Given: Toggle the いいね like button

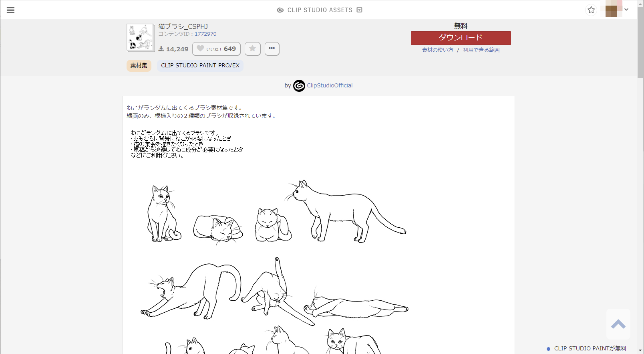Looking at the screenshot, I should [x=216, y=49].
